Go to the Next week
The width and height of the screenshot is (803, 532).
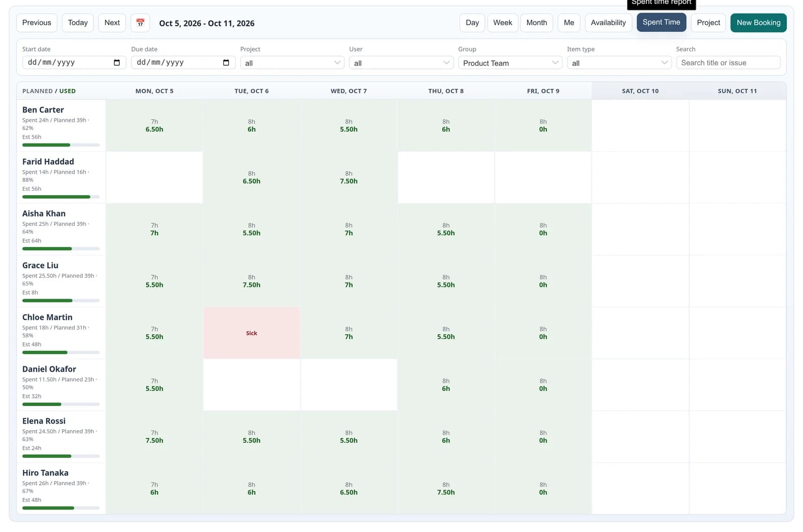112,23
